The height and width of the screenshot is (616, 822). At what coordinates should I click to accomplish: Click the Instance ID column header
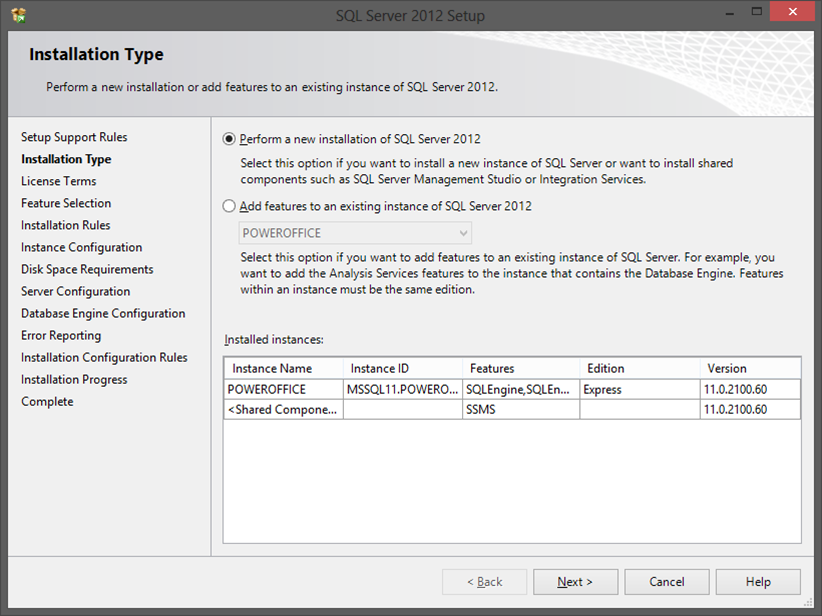pyautogui.click(x=403, y=369)
